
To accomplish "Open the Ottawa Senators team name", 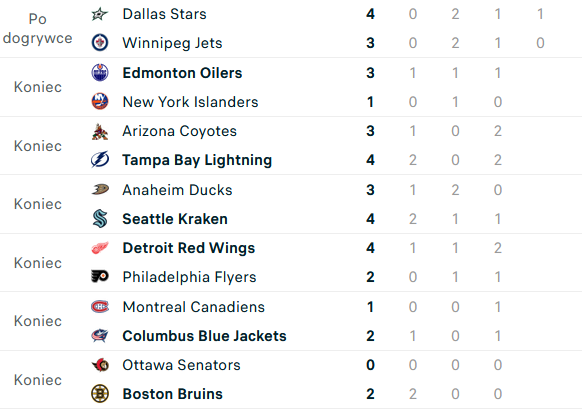I will (x=181, y=365).
